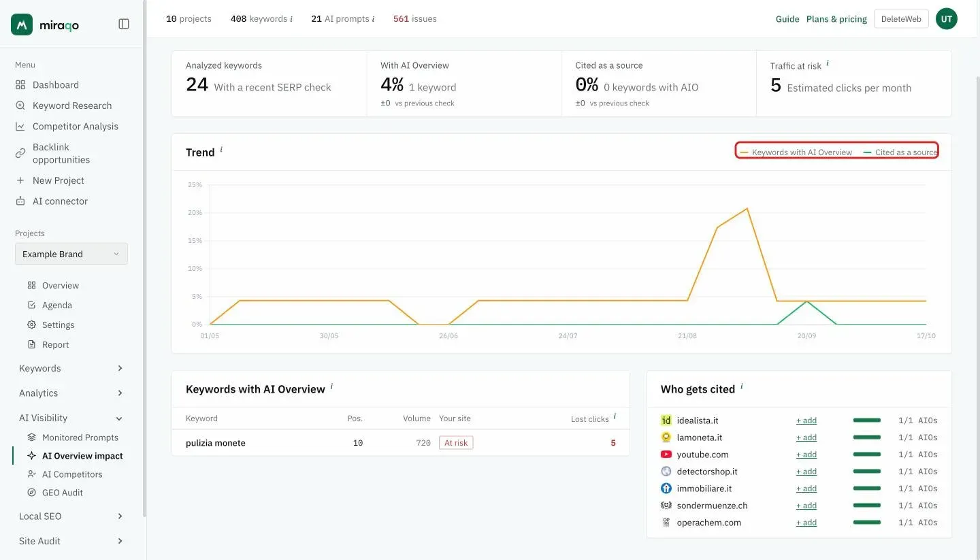
Task: Collapse the sidebar panel icon
Action: [x=124, y=24]
